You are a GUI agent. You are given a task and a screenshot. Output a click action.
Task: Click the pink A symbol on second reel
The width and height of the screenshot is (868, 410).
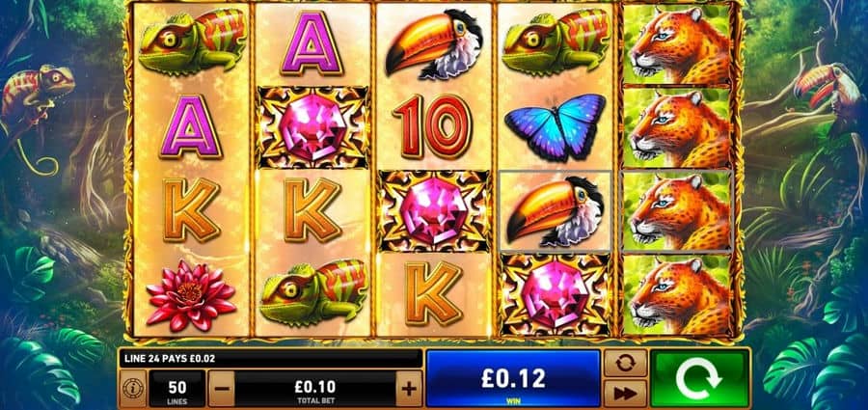pyautogui.click(x=312, y=43)
